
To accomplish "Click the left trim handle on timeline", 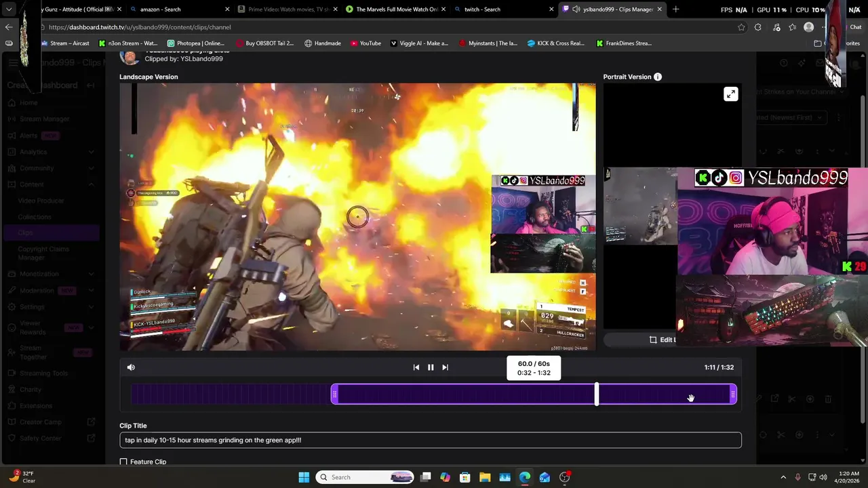I will click(334, 394).
